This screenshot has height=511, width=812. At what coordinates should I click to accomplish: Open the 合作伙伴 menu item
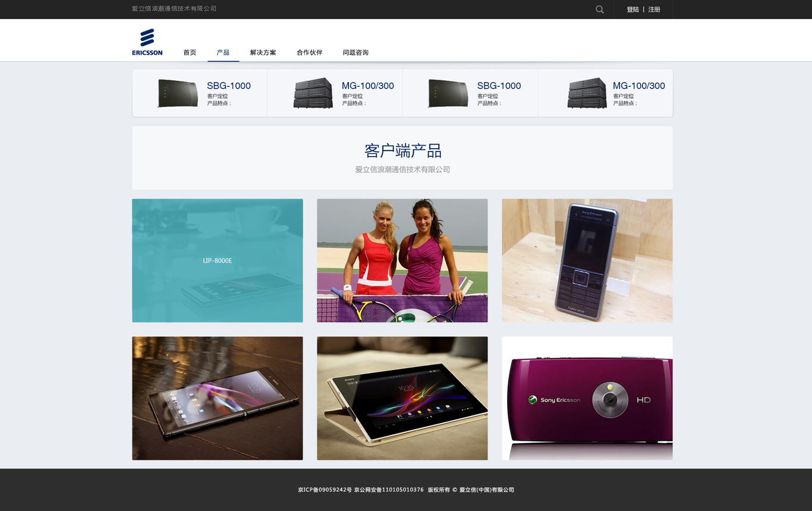[309, 52]
